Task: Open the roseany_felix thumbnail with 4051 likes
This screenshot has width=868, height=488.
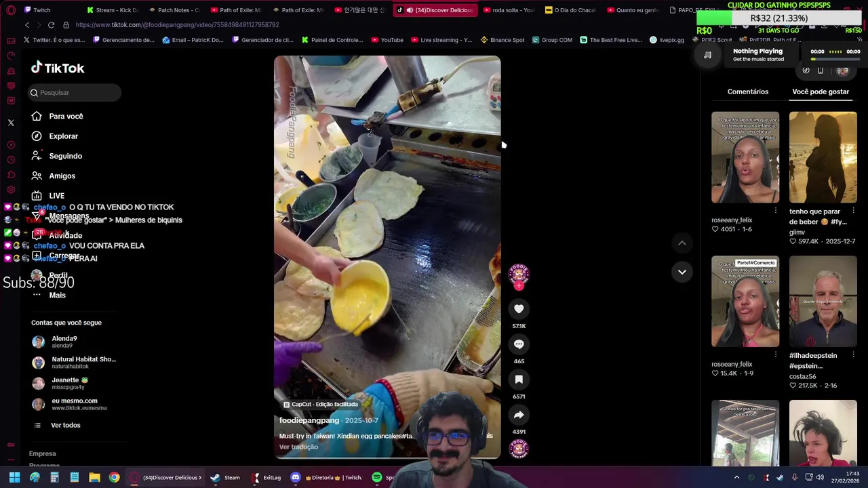Action: (x=745, y=157)
